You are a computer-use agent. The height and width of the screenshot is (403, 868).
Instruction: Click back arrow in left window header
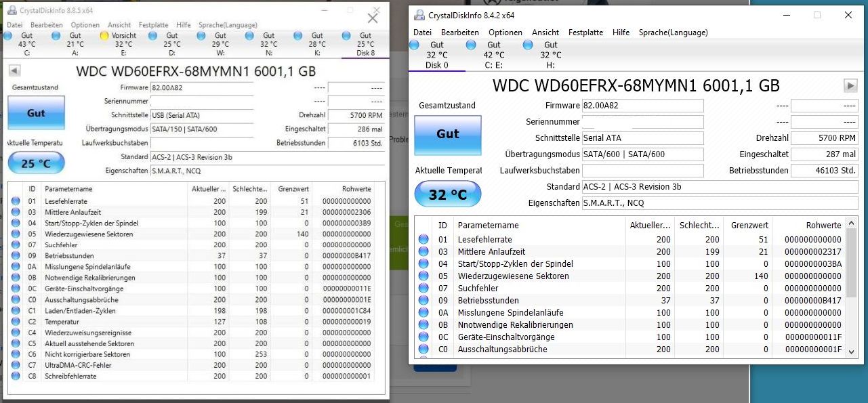click(x=14, y=70)
